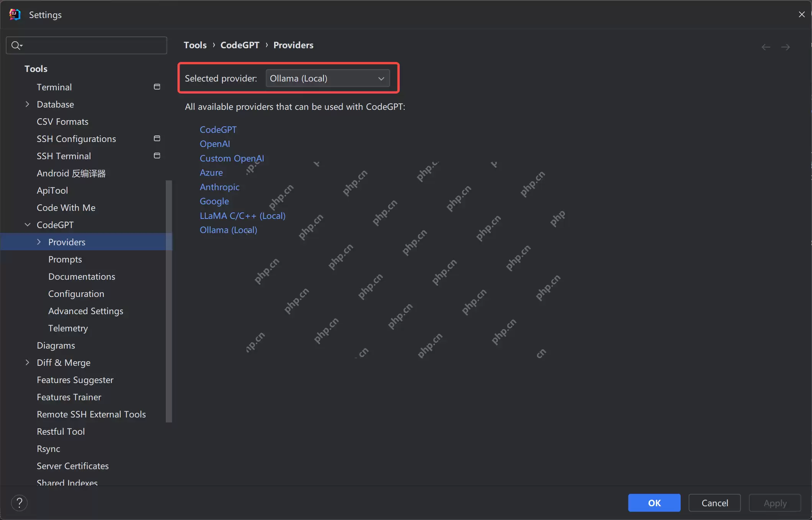Collapse the CodeGPT tree node

point(27,225)
